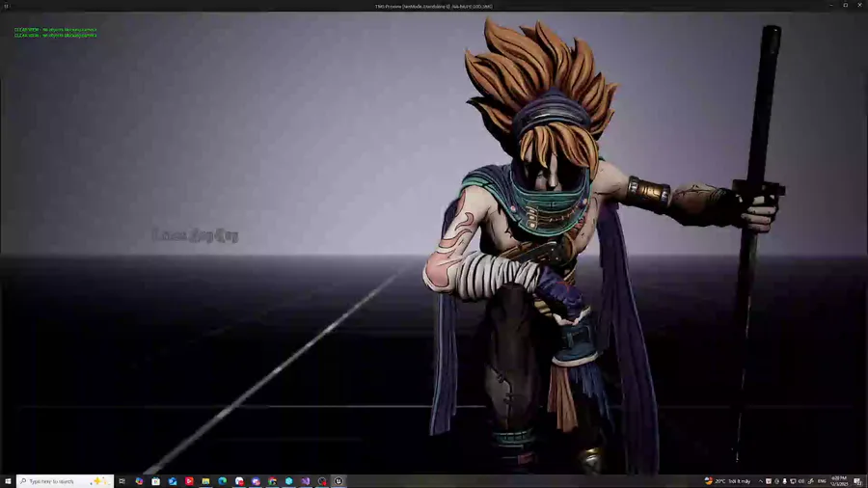The height and width of the screenshot is (488, 868).
Task: Open Microsoft Store from the taskbar
Action: [x=155, y=481]
